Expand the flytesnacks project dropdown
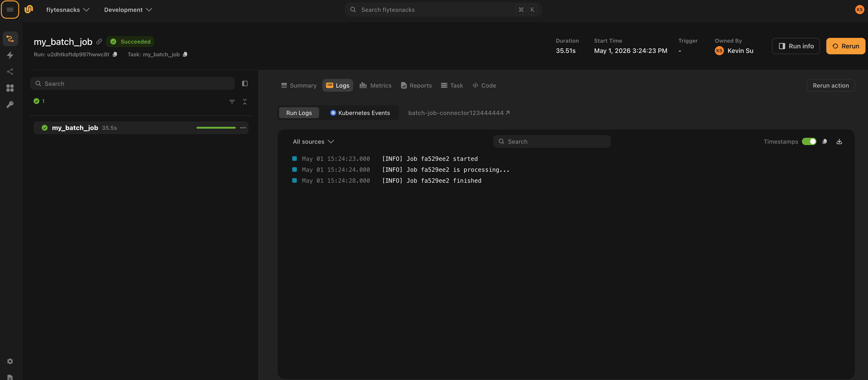Image resolution: width=868 pixels, height=380 pixels. click(x=68, y=10)
